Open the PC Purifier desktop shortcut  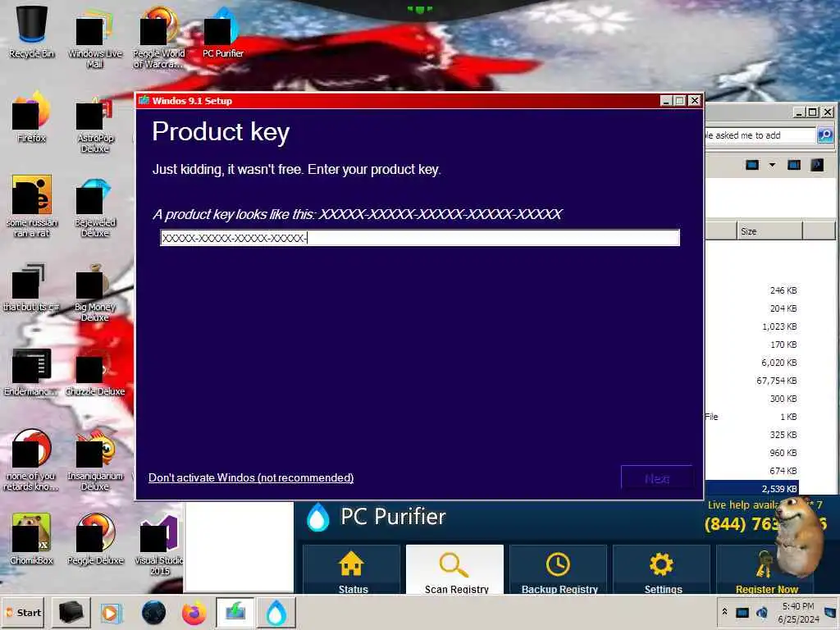pos(222,32)
